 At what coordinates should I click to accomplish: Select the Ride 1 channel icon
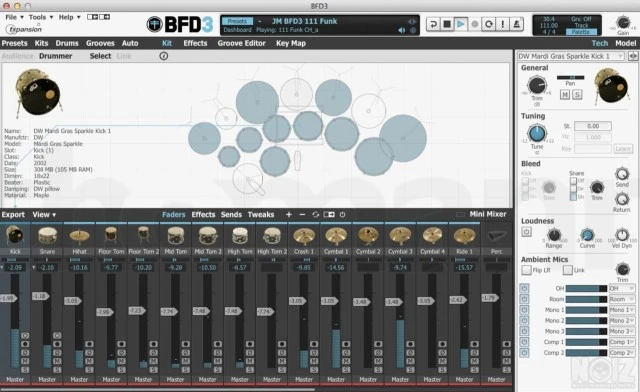point(464,236)
